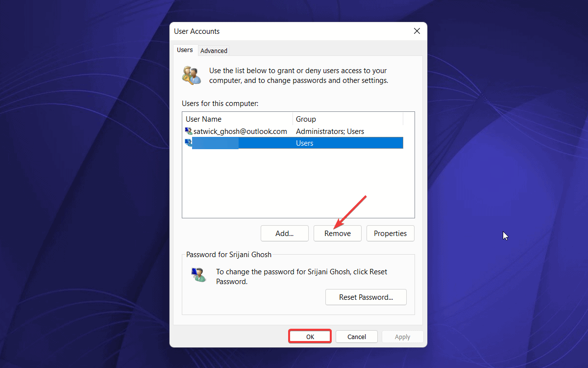Click the Add button to create a user
The width and height of the screenshot is (588, 368).
[x=284, y=233]
